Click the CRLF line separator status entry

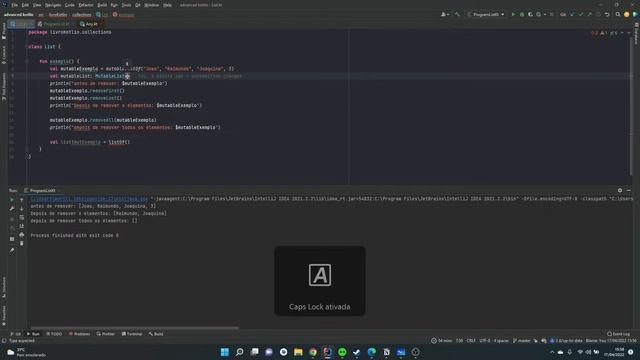pos(471,340)
